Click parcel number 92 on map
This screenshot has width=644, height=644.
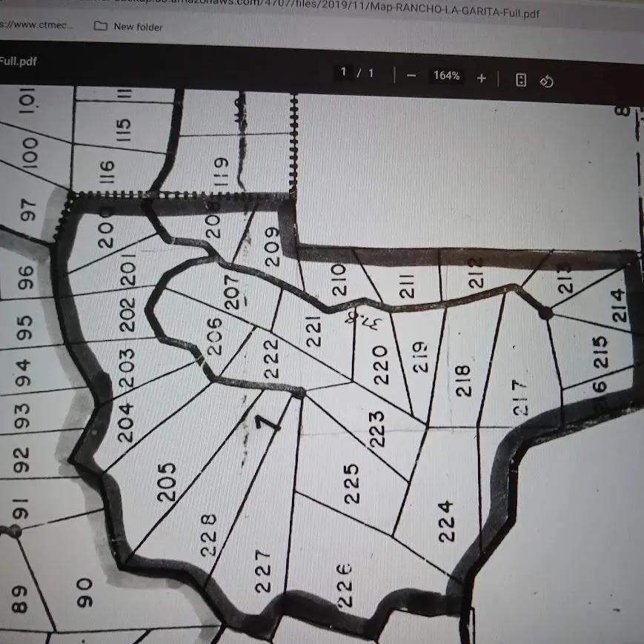(x=21, y=459)
